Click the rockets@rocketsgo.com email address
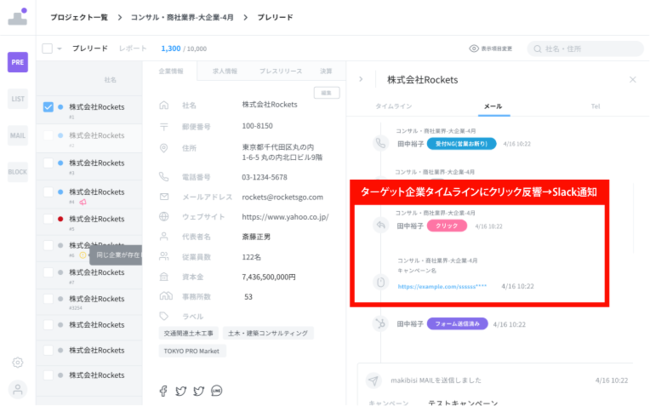 tap(282, 197)
